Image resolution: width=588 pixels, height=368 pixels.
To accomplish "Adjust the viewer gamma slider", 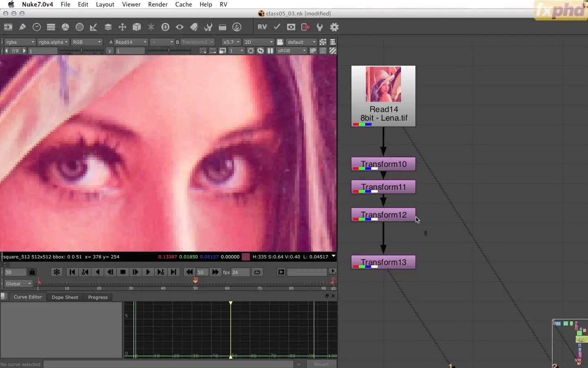I will pyautogui.click(x=169, y=51).
